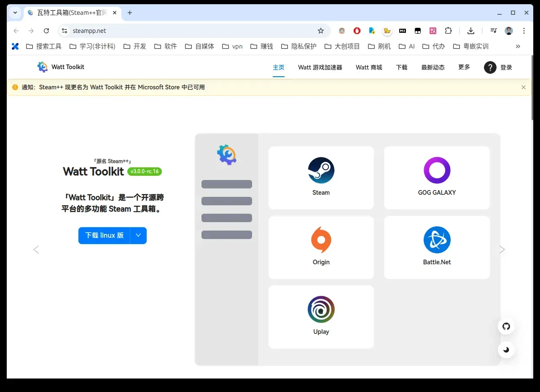Toggle dark mode with moon button
Viewport: 540px width, 392px height.
506,349
